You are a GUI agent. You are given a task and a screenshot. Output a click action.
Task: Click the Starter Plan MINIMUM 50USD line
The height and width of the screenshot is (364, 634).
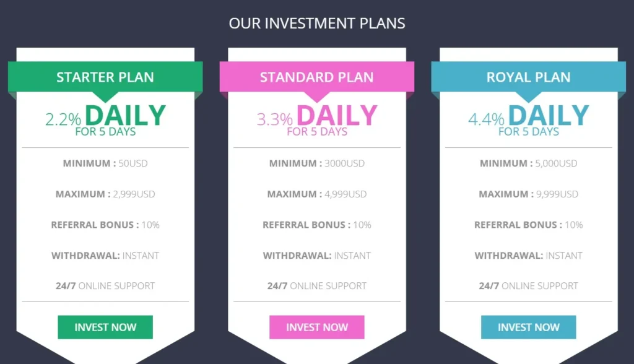coord(105,163)
